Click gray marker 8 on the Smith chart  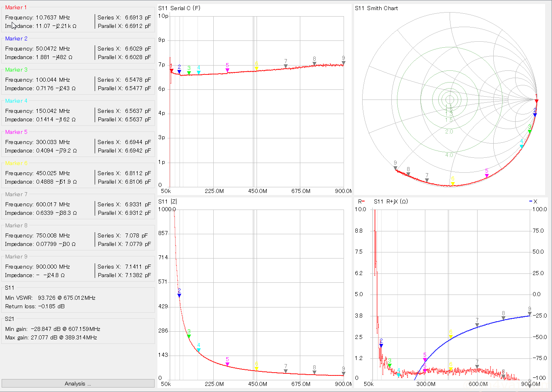point(408,174)
